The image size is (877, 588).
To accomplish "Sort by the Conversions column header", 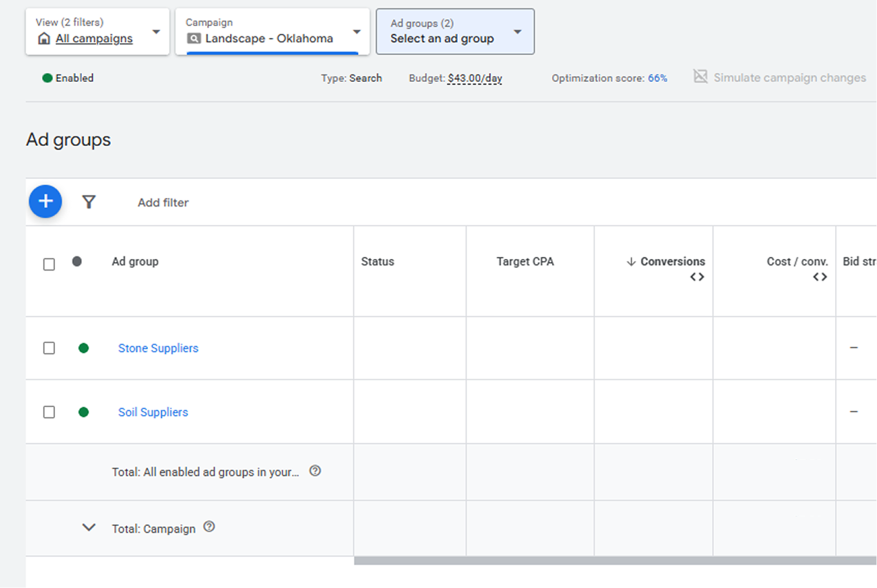I will (x=673, y=262).
